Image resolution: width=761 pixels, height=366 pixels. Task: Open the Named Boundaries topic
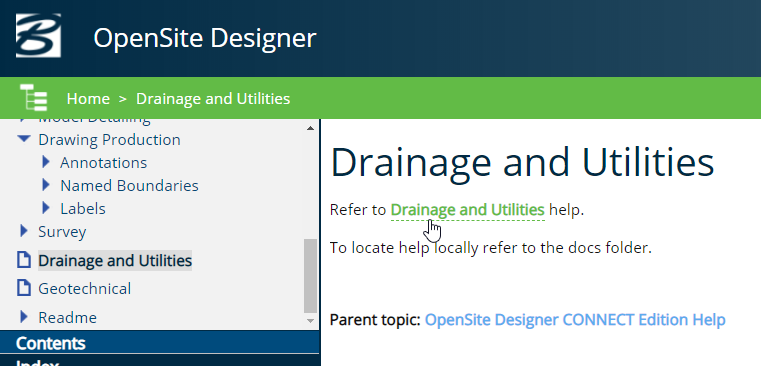click(x=129, y=185)
